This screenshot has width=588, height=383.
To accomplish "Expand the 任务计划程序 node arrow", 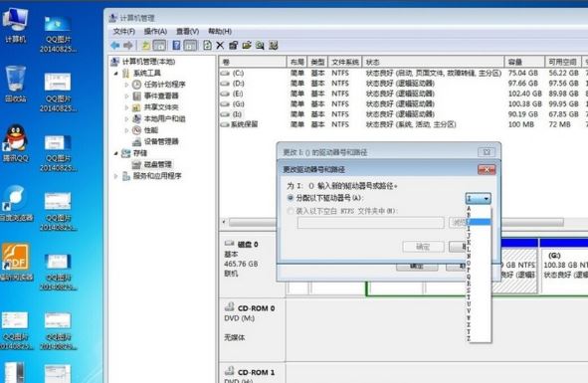I will pos(126,85).
